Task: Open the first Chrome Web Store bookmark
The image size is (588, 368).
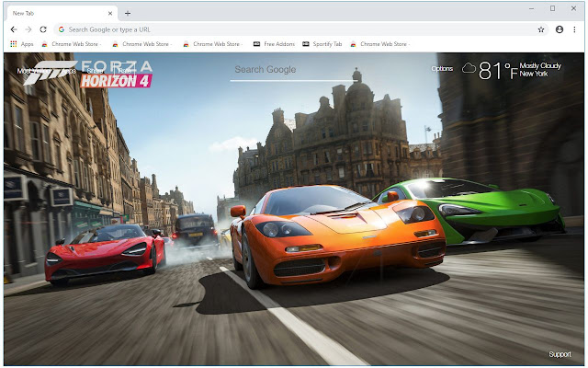Action: [x=72, y=44]
